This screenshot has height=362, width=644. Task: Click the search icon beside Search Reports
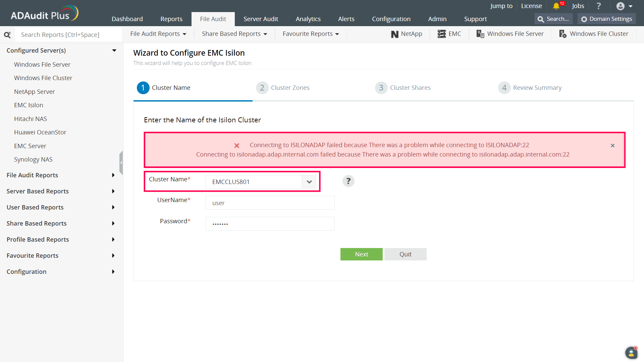point(8,35)
